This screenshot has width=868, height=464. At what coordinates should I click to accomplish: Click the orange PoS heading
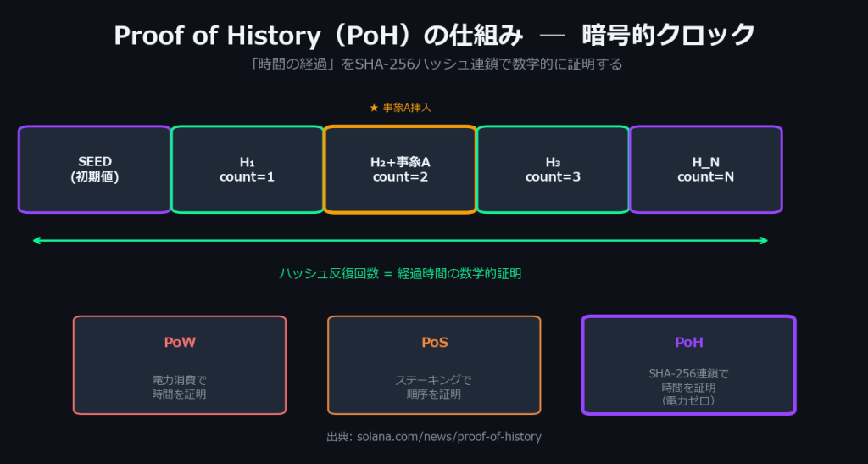click(434, 343)
